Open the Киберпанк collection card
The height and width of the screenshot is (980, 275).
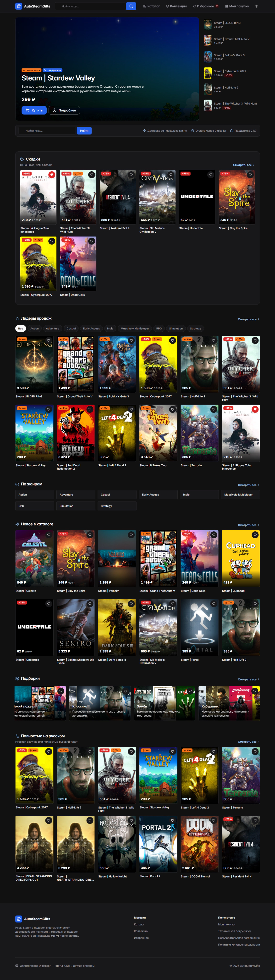tap(229, 703)
